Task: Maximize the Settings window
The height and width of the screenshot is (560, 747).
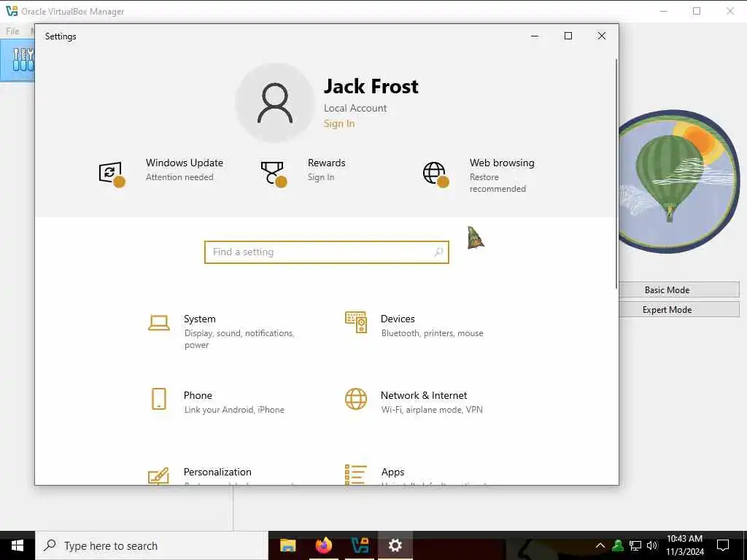Action: click(568, 36)
